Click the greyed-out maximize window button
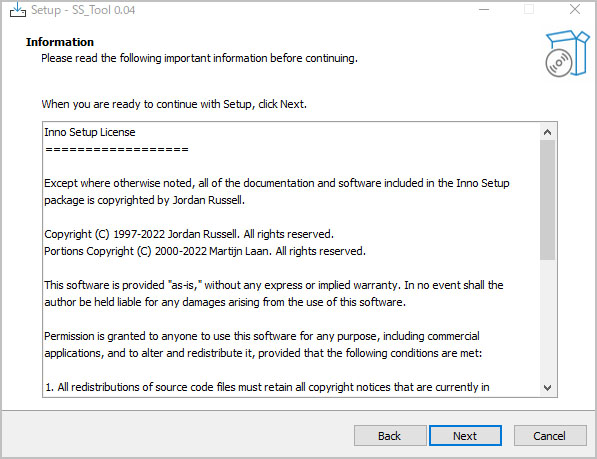This screenshot has width=597, height=459. pyautogui.click(x=529, y=10)
